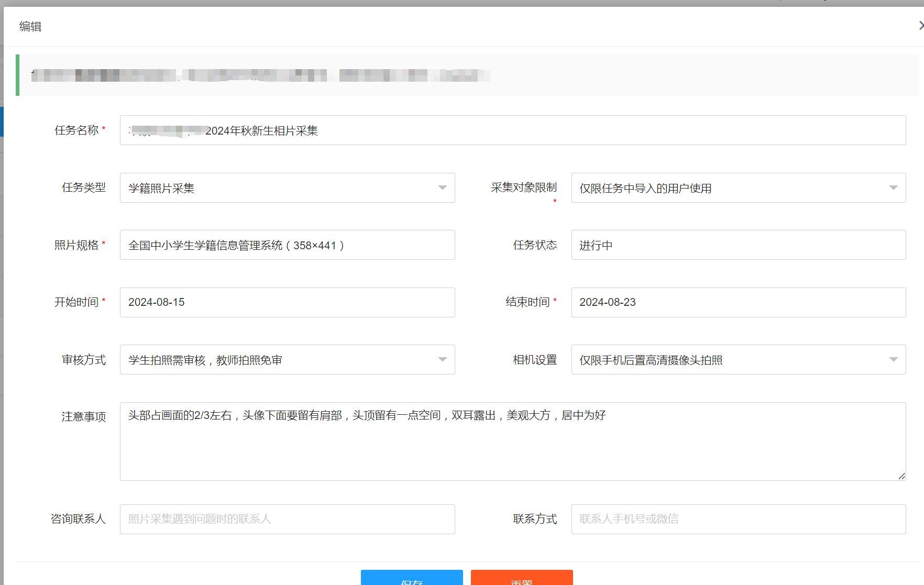Click the 任务名称 label
This screenshot has width=924, height=585.
76,130
